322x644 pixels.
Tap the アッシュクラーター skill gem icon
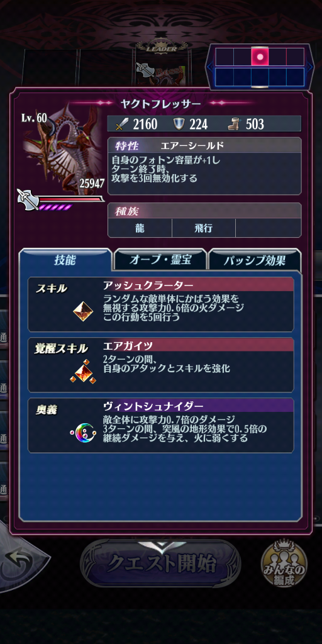83,311
